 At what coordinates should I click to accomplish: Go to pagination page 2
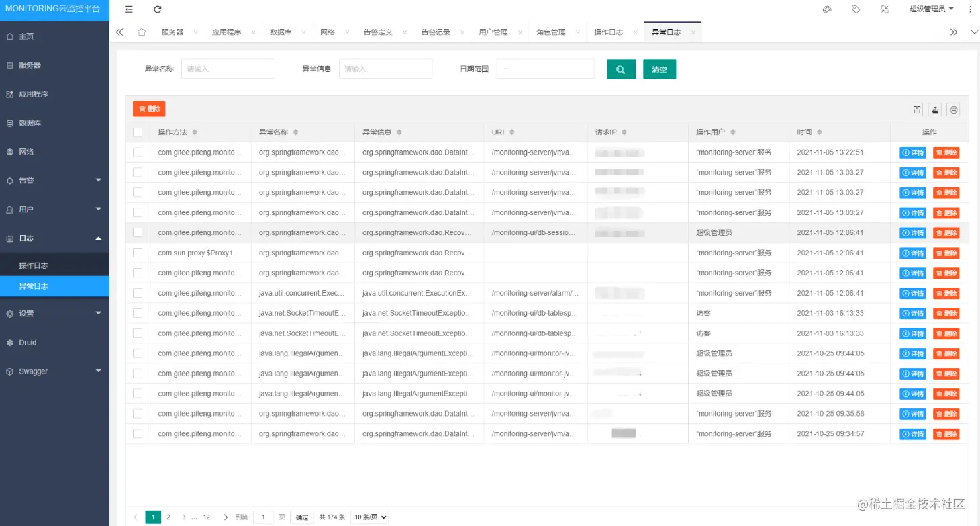(x=168, y=517)
